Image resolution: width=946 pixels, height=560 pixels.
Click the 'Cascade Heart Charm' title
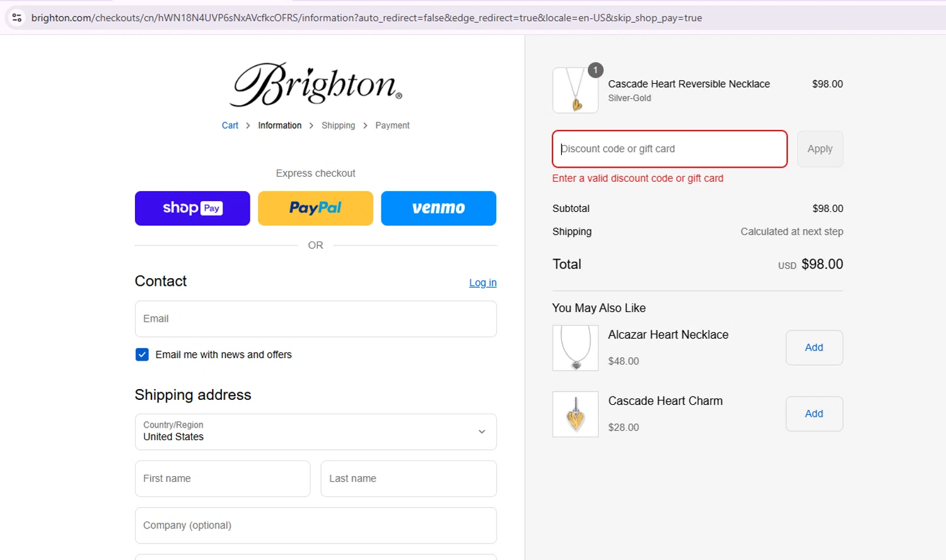coord(665,401)
